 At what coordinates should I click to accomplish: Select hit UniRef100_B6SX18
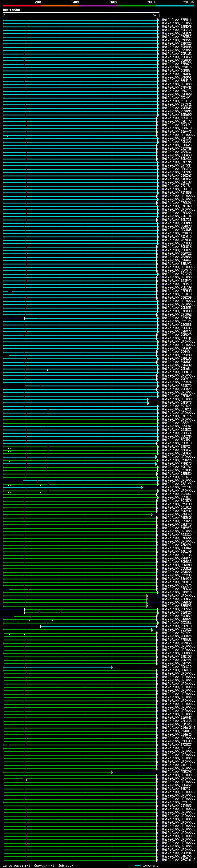point(176,118)
